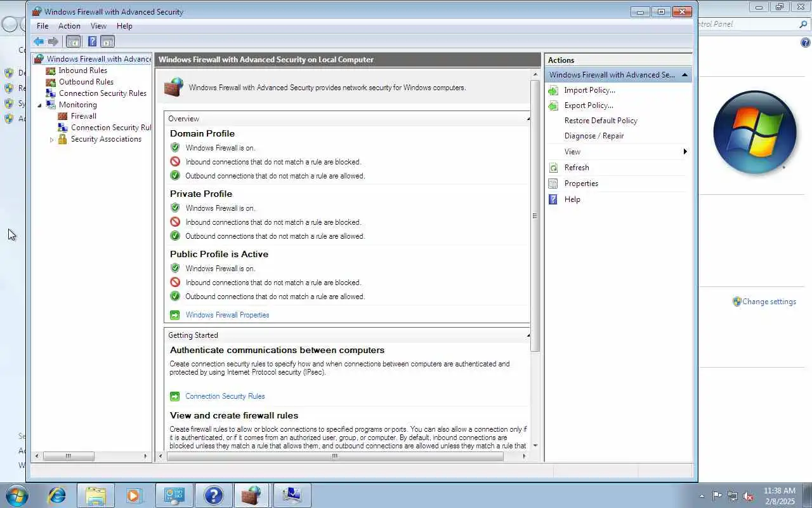
Task: Click console tree horizontal scrollbar thumb
Action: 68,456
